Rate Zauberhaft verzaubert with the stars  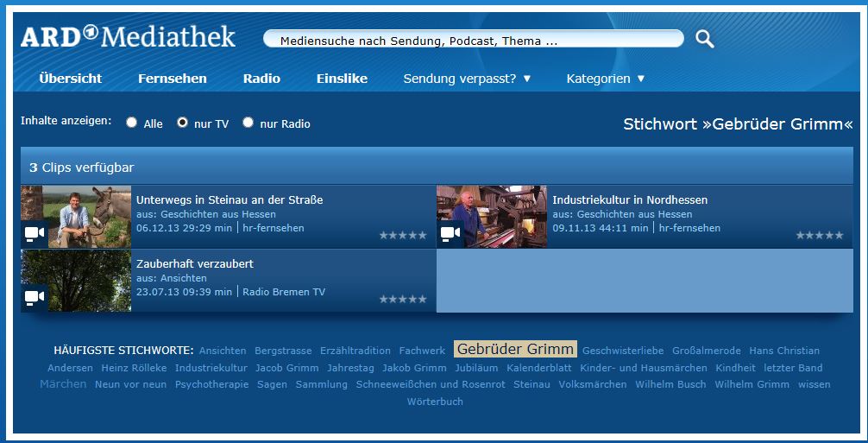coord(403,299)
